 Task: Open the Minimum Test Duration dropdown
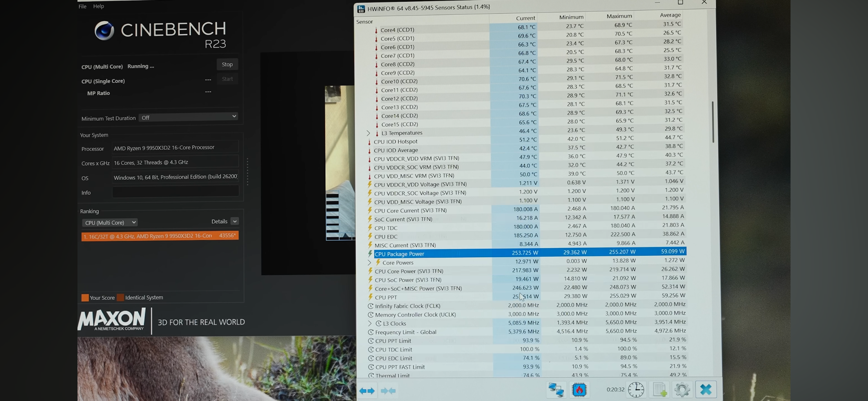tap(189, 117)
